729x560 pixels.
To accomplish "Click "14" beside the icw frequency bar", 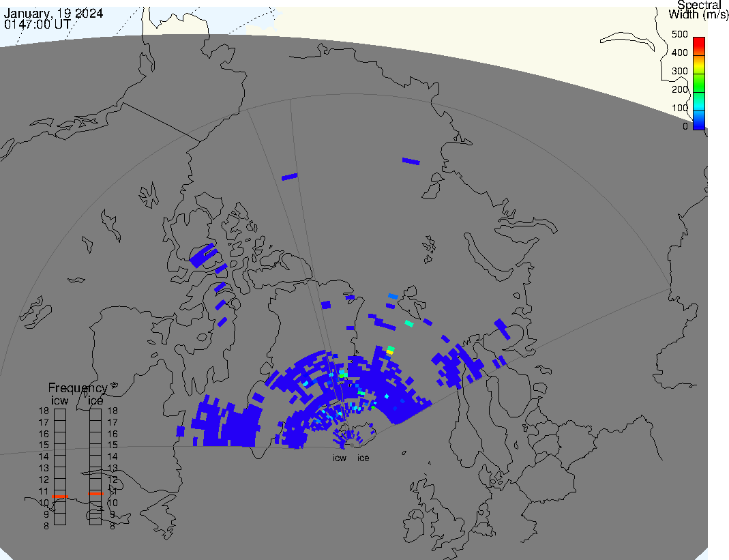I will [44, 456].
